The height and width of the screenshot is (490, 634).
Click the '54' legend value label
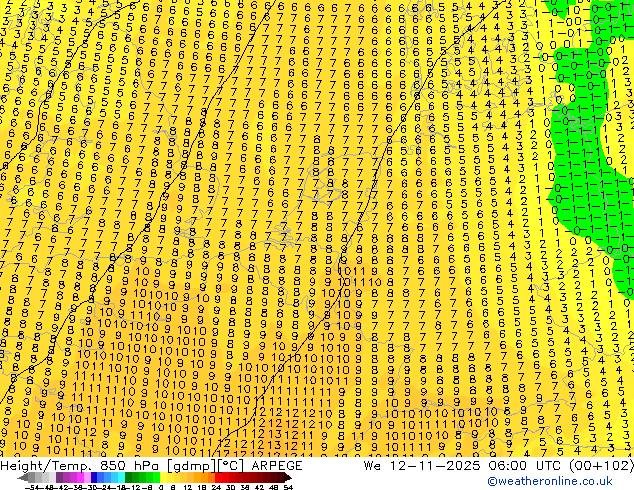coord(288,488)
